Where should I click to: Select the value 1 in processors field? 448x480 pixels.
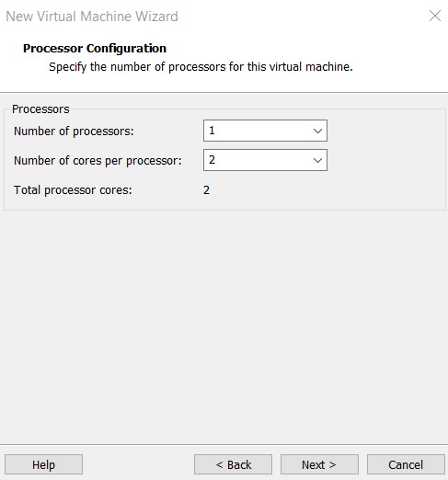(212, 131)
